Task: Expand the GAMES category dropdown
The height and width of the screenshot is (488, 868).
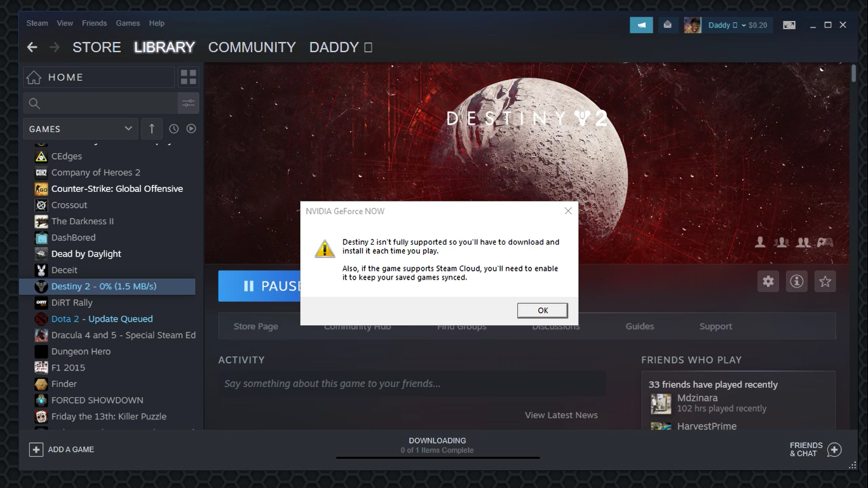Action: coord(80,129)
